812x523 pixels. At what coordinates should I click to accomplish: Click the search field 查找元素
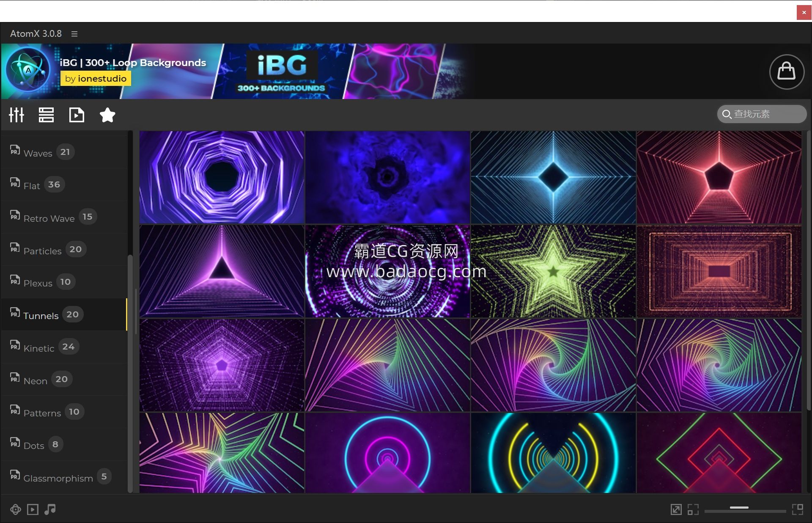762,114
